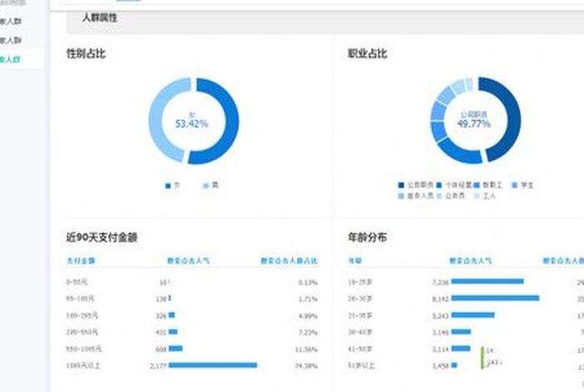Click the bar next to 326 in payment table
The image size is (584, 392).
coord(172,315)
